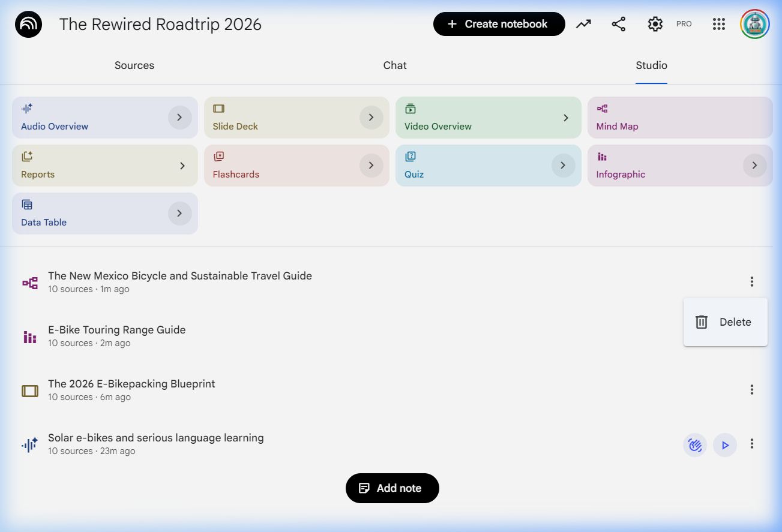
Task: Click the share notebook icon
Action: tap(618, 24)
